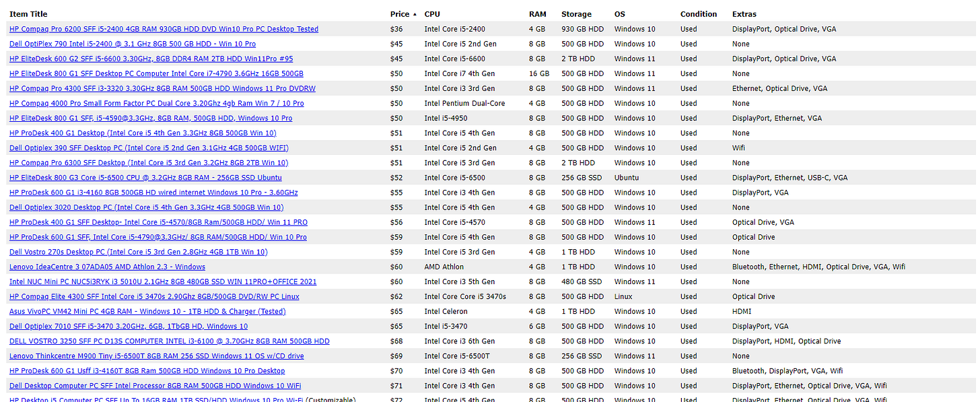Click the DisplayPort, HDMI, Optical Drive extras cell

787,341
